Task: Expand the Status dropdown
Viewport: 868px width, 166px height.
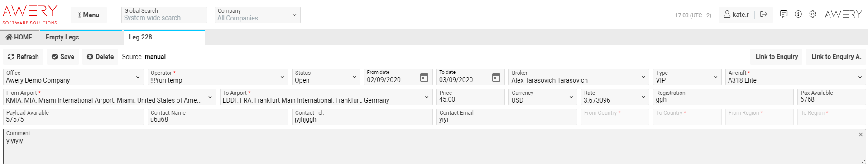Action: pos(326,77)
